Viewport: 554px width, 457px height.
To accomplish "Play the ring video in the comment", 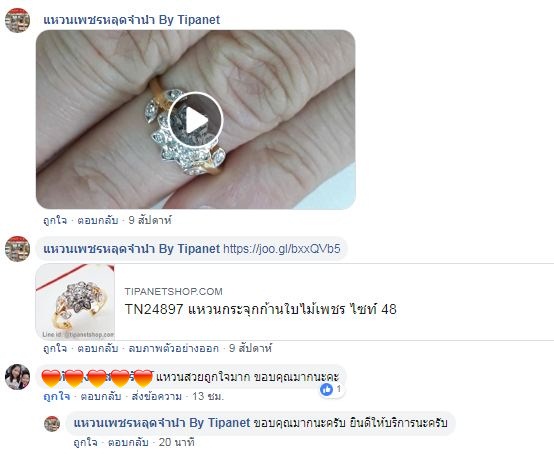I will [195, 120].
